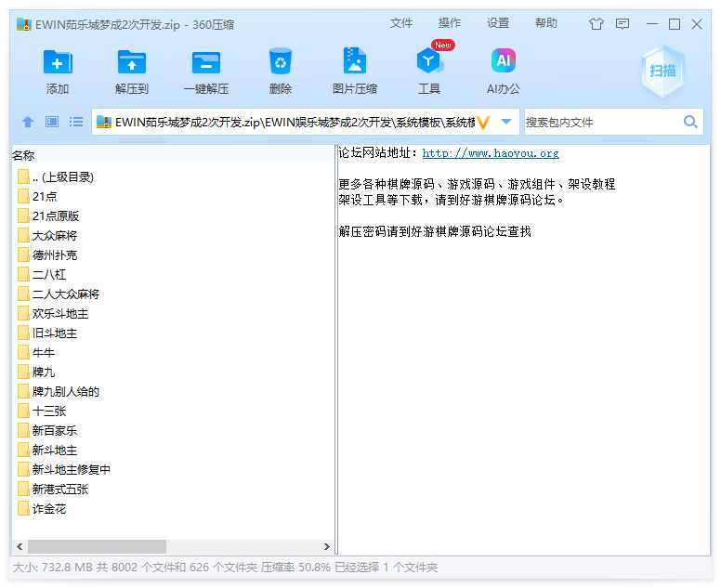Image resolution: width=721 pixels, height=588 pixels.
Task: Select the .. (上级目录) parent folder entry
Action: pyautogui.click(x=56, y=177)
